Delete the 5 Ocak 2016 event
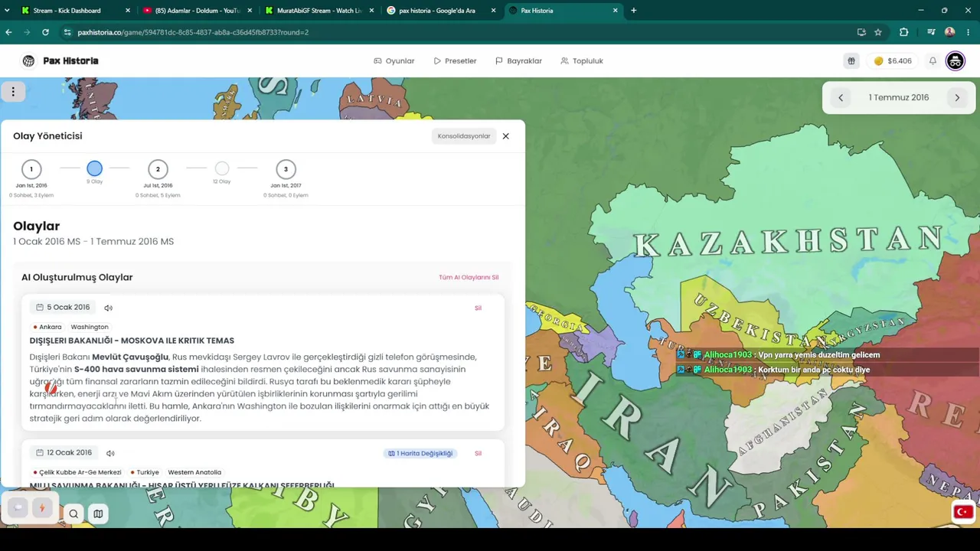This screenshot has height=551, width=980. coord(478,308)
